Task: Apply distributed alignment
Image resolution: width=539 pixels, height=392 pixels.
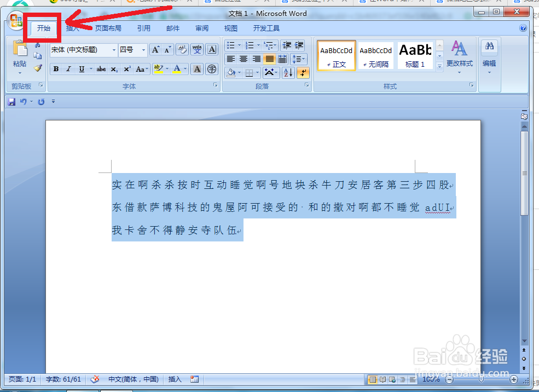Action: pos(282,59)
